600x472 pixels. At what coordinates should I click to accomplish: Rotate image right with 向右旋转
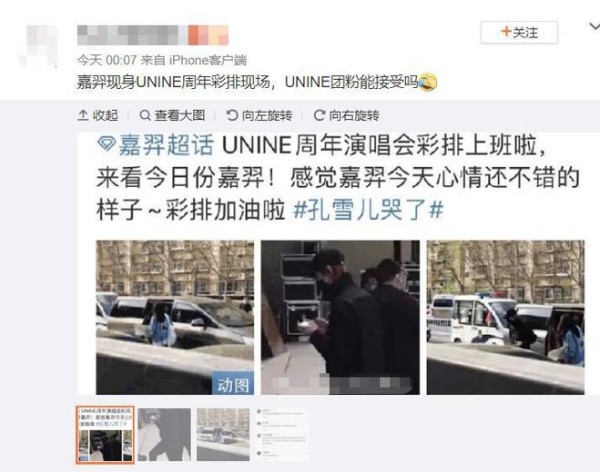(x=346, y=115)
